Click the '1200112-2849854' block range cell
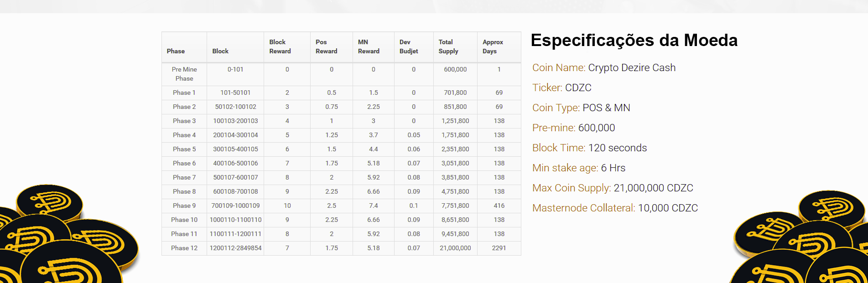The image size is (868, 283). 235,248
